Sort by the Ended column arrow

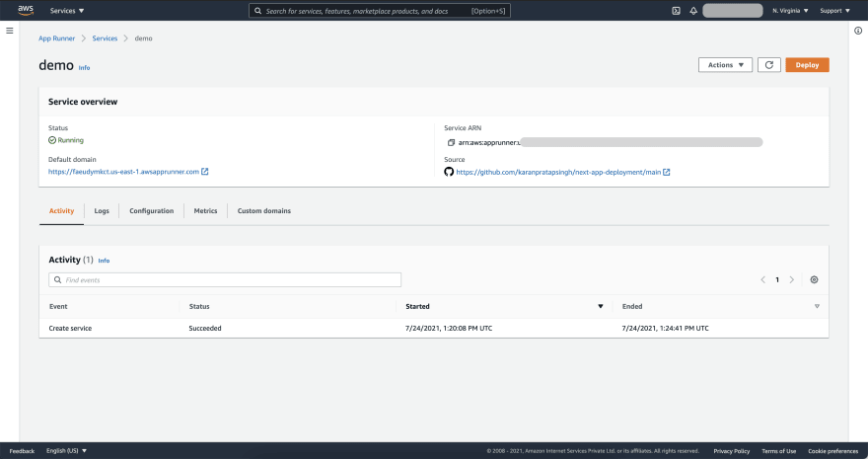pyautogui.click(x=817, y=306)
